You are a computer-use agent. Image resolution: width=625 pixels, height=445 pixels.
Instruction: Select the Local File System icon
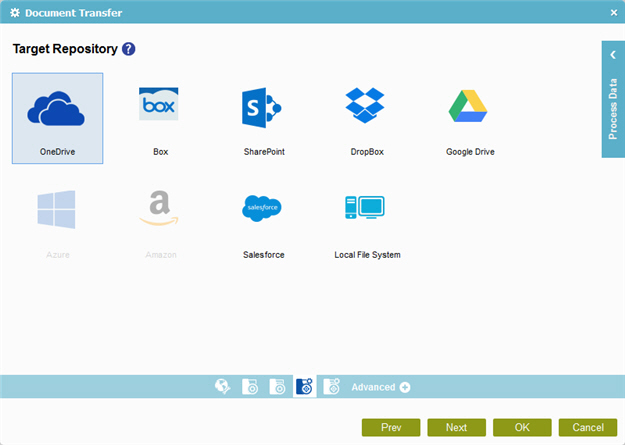[365, 207]
